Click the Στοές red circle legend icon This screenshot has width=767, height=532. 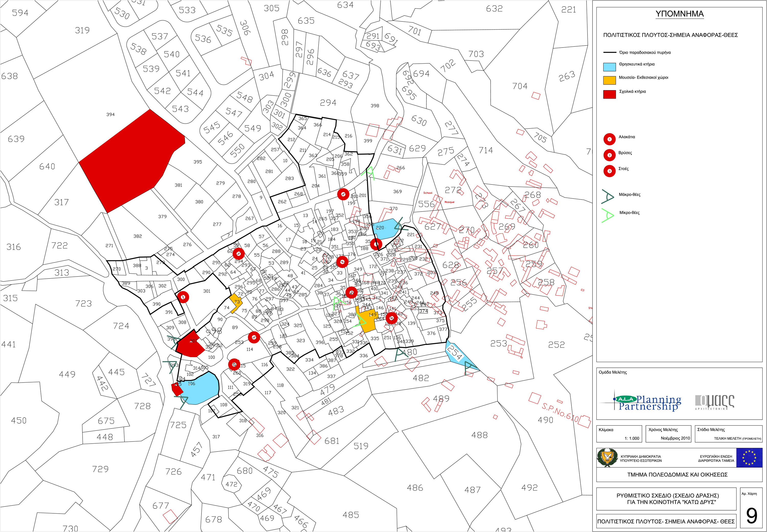point(609,171)
